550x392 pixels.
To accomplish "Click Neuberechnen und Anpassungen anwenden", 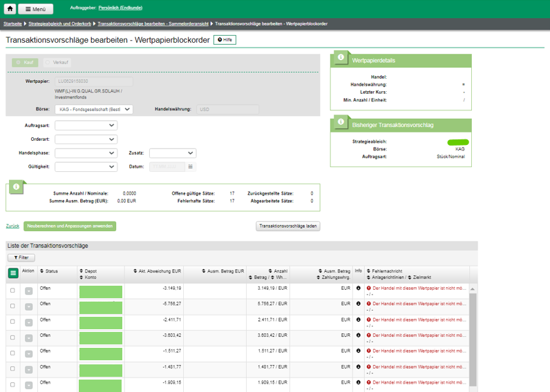I will click(70, 226).
